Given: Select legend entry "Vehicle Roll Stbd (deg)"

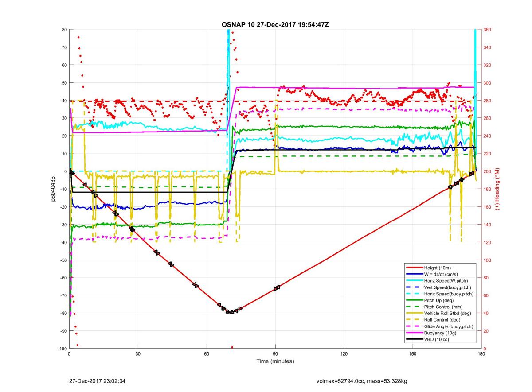Looking at the screenshot, I should [x=448, y=313].
